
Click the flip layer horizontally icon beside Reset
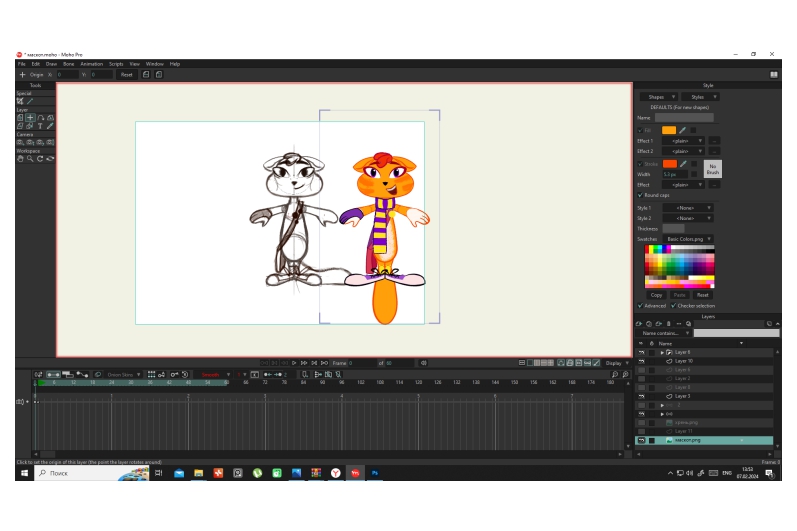[146, 74]
